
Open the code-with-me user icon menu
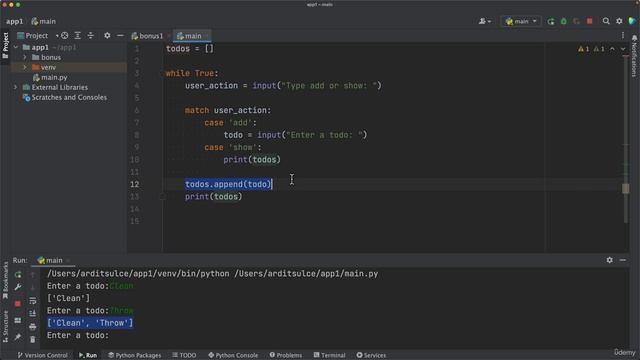(x=484, y=21)
